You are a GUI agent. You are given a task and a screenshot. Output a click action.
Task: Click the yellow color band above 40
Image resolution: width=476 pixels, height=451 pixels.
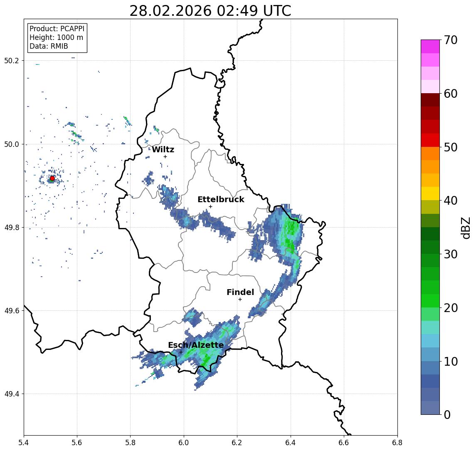click(430, 193)
